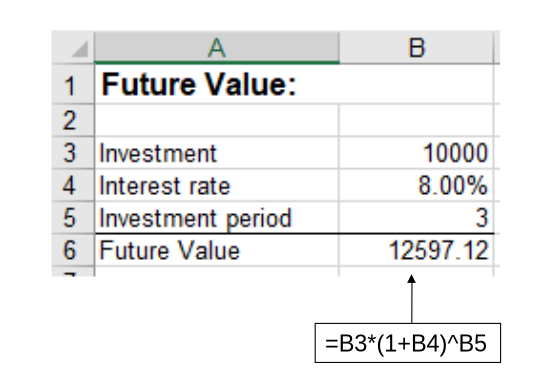Image resolution: width=533 pixels, height=382 pixels.
Task: Select column A header
Action: click(x=217, y=47)
